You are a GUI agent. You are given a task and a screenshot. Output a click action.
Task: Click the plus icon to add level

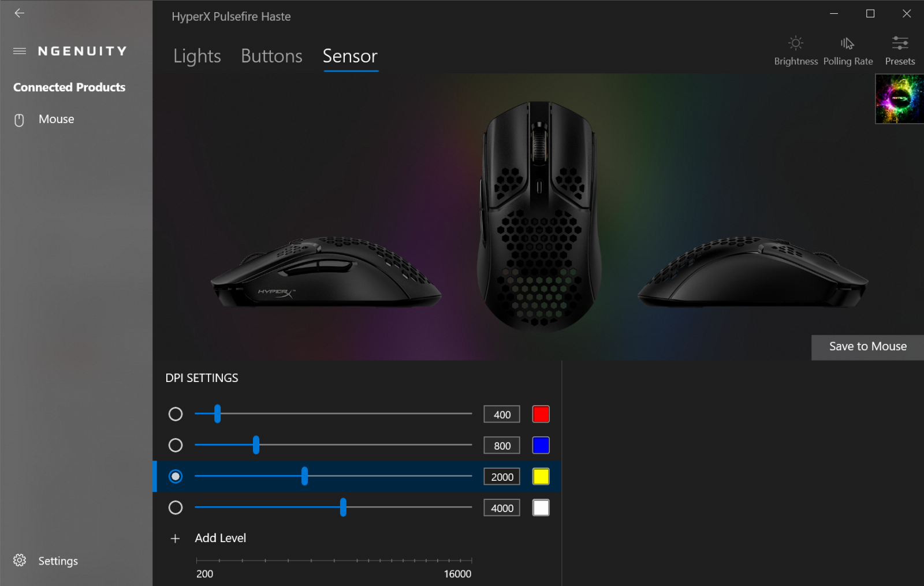(x=175, y=539)
